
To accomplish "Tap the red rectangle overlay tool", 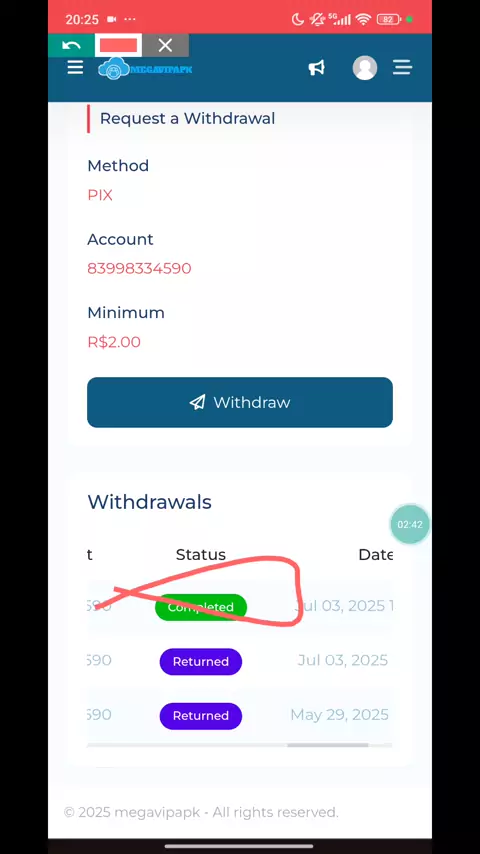I will click(118, 45).
